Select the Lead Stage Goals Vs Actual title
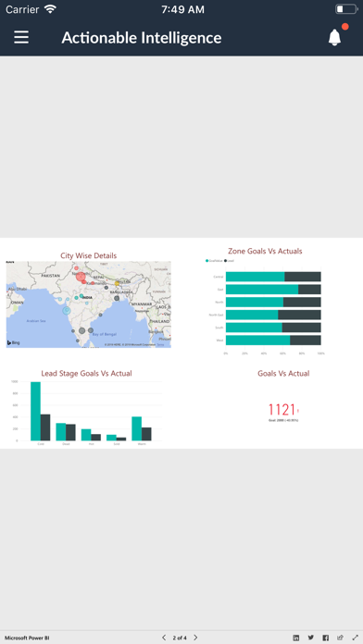This screenshot has height=644, width=363. pos(86,373)
